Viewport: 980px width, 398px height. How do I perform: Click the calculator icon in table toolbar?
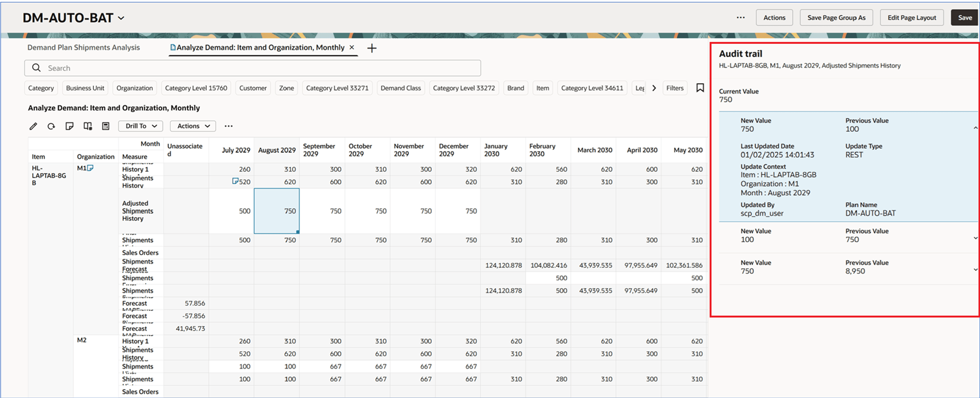coord(106,126)
